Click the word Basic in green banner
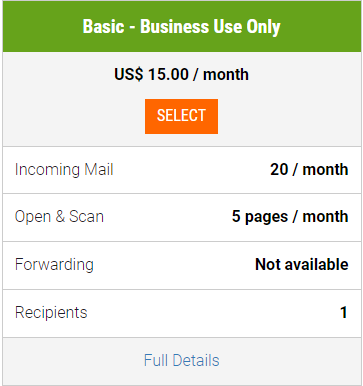 (103, 26)
